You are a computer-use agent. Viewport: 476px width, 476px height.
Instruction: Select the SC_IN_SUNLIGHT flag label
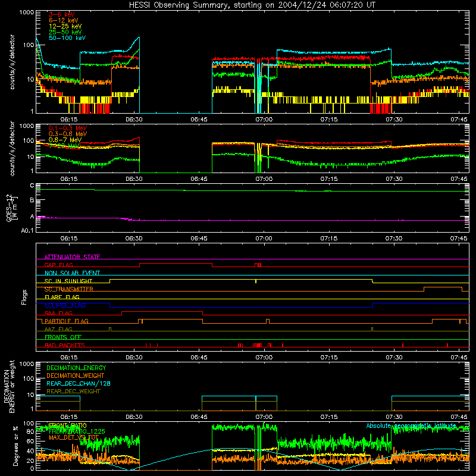pyautogui.click(x=68, y=281)
